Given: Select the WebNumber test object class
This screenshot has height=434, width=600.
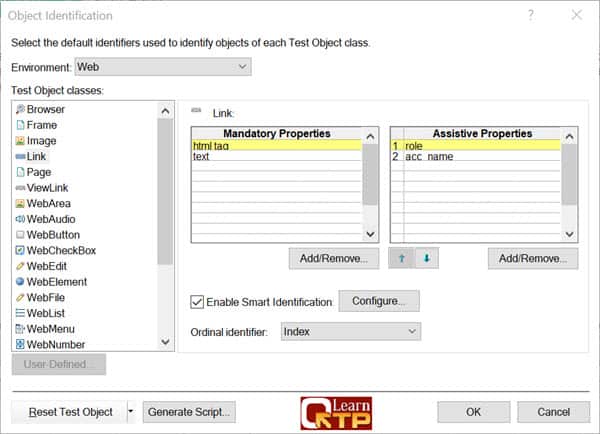Looking at the screenshot, I should pos(56,345).
